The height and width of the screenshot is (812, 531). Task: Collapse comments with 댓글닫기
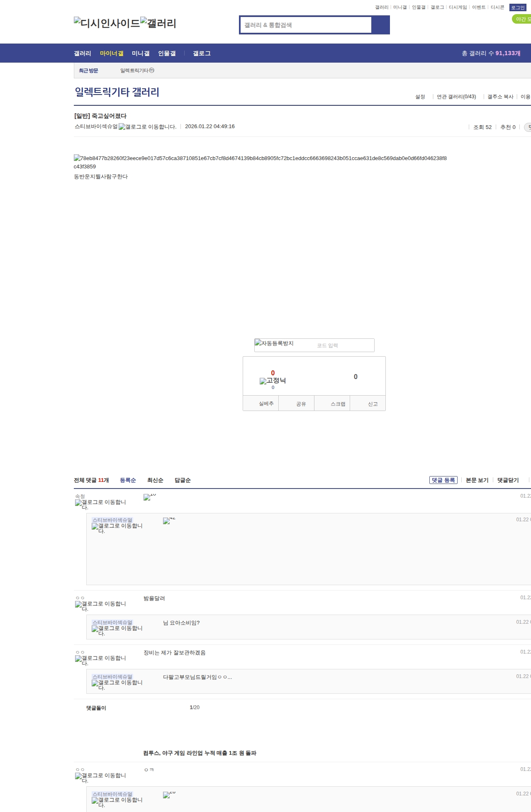pyautogui.click(x=508, y=480)
